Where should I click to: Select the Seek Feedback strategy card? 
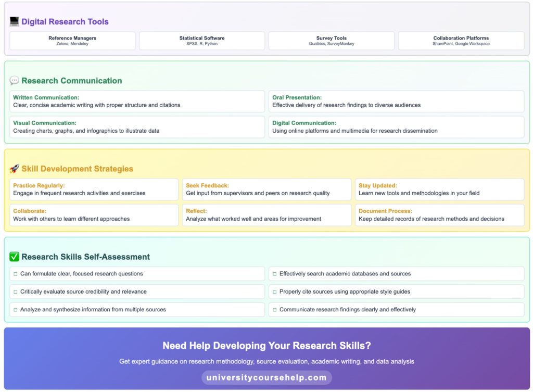pyautogui.click(x=266, y=189)
